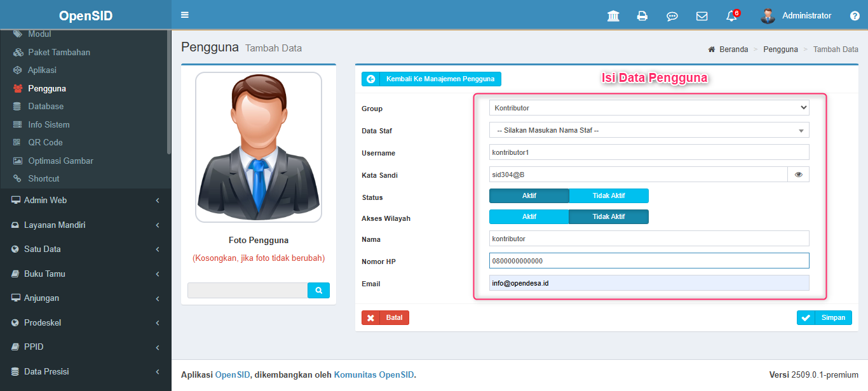
Task: Click the hamburger sidebar toggle icon
Action: pos(185,15)
